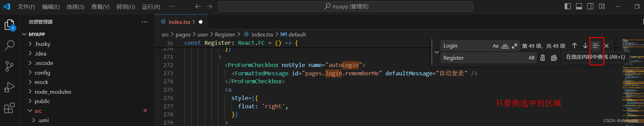
Task: Minimize the VS Code window
Action: pos(618,6)
